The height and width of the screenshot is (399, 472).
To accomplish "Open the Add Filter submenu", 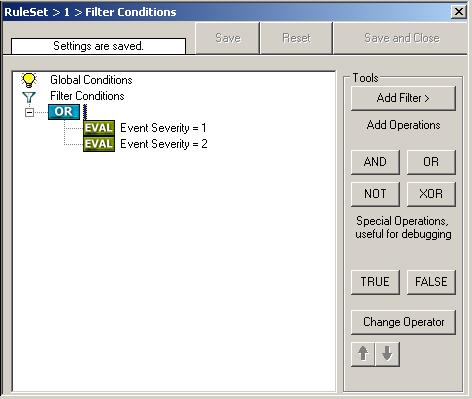I will click(403, 98).
